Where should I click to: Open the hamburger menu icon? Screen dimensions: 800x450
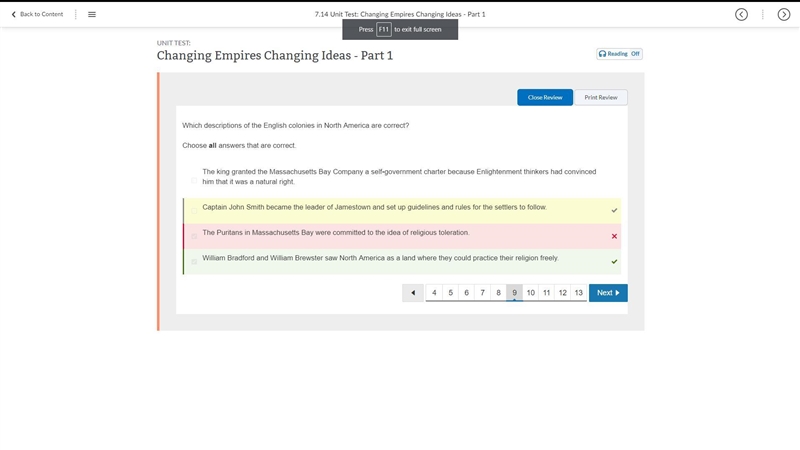[92, 14]
